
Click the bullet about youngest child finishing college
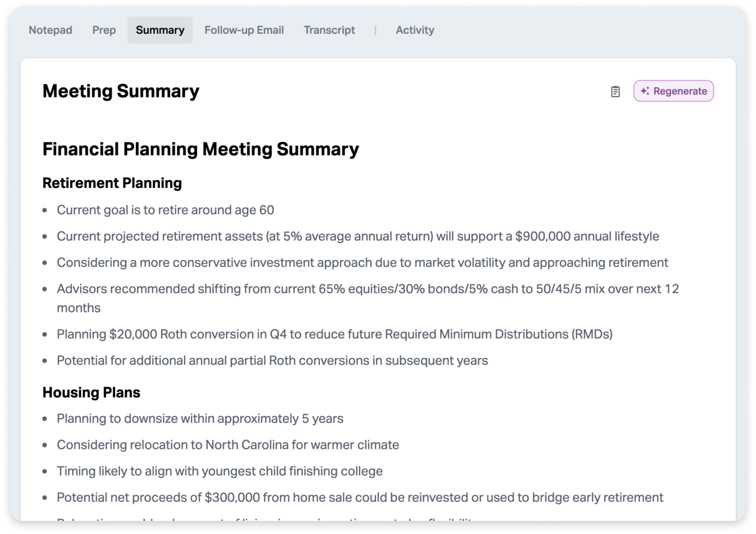tap(219, 471)
